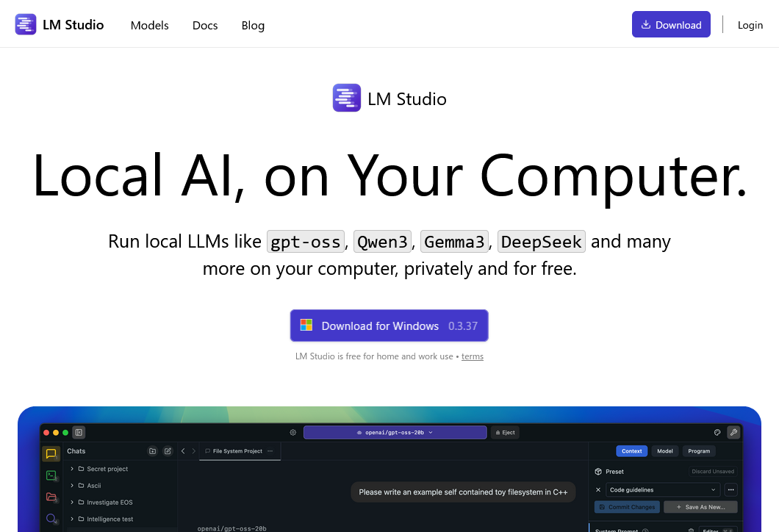The image size is (779, 532).
Task: Click the palette theme icon
Action: click(x=717, y=432)
